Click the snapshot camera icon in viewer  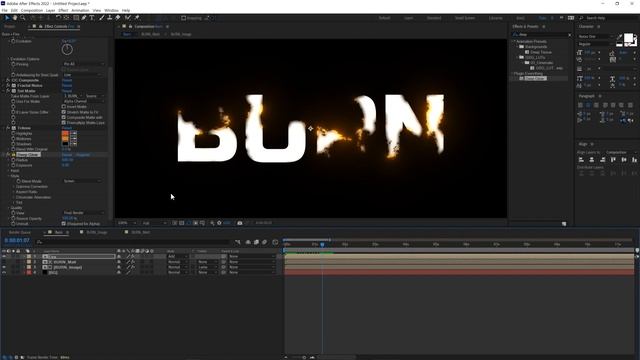coord(240,223)
